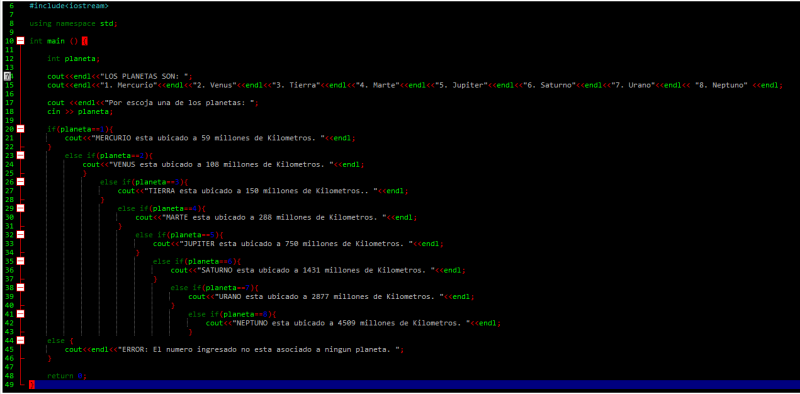The image size is (800, 394).
Task: Click the highlighted opening brace after main ()
Action: [x=85, y=41]
